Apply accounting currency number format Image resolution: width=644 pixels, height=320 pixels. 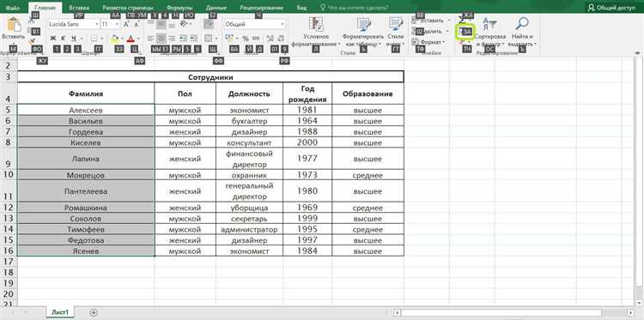tap(229, 39)
